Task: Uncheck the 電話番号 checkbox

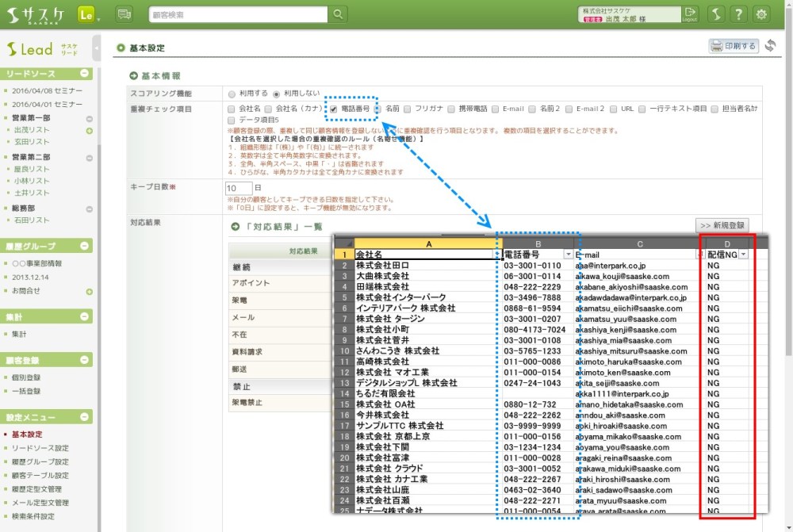Action: 334,109
